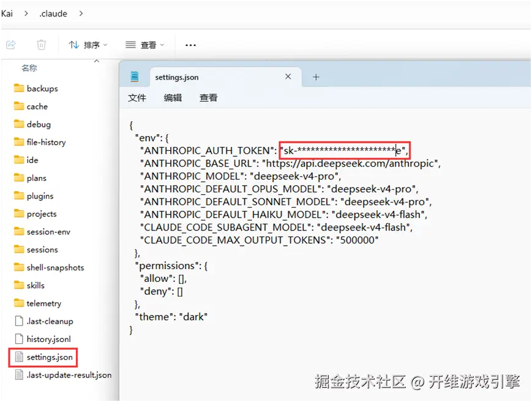This screenshot has height=402, width=532.
Task: Click the "deny": [] line
Action: pos(162,291)
